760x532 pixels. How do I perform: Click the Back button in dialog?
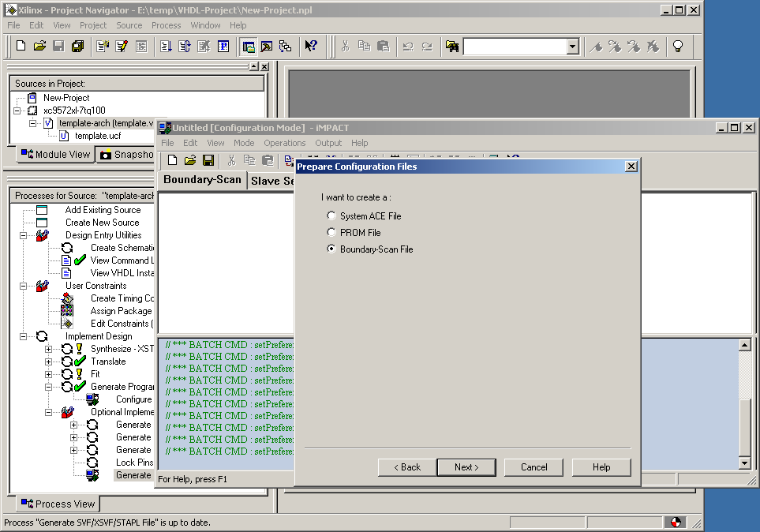pyautogui.click(x=407, y=467)
